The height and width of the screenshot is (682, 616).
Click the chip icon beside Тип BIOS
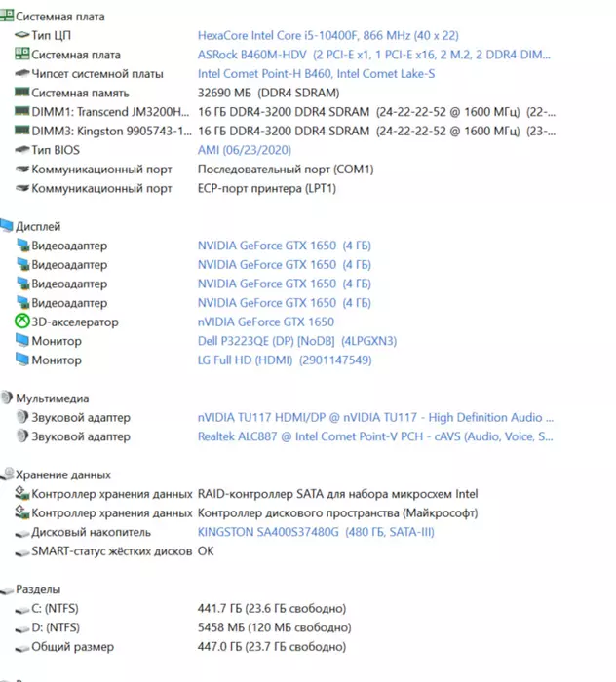[22, 150]
